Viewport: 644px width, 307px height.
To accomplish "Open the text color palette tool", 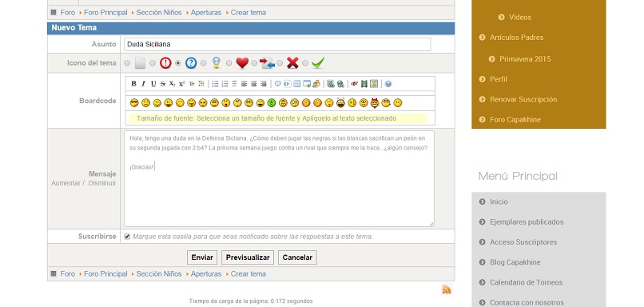I will click(201, 84).
